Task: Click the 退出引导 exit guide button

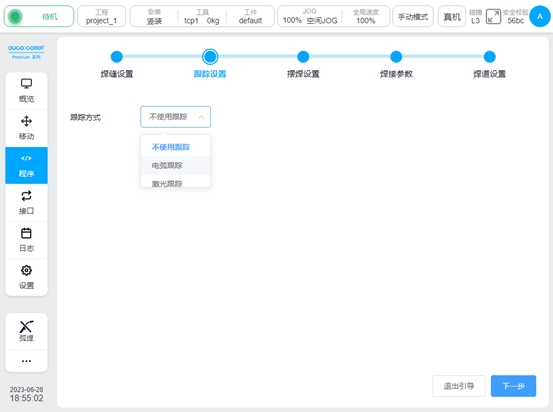Action: 459,386
